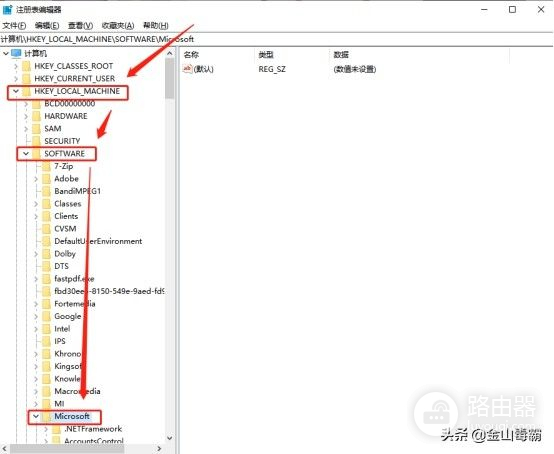Collapse HKEY_LOCAL_MACHINE chevron
Viewport: 554px width, 454px height.
click(16, 91)
